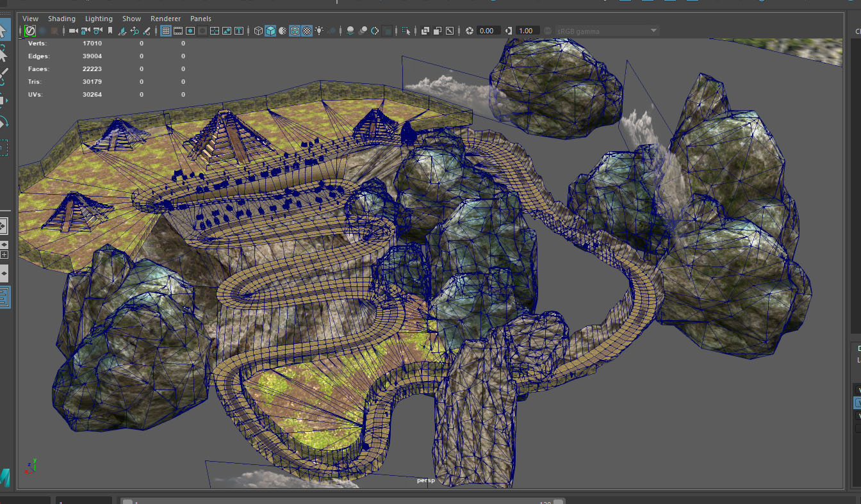Toggle wireframe on shaded mode
The width and height of the screenshot is (861, 504).
[x=295, y=31]
